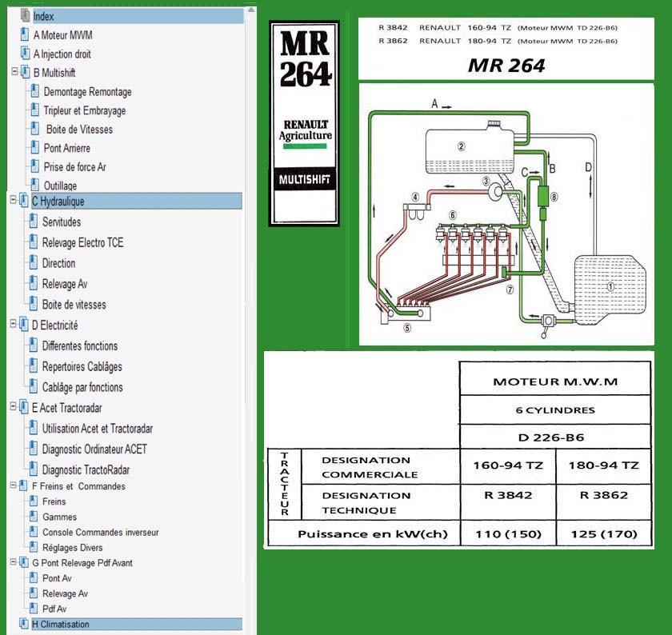Click the bookmark icon beside Differentes fonctions

pos(33,345)
